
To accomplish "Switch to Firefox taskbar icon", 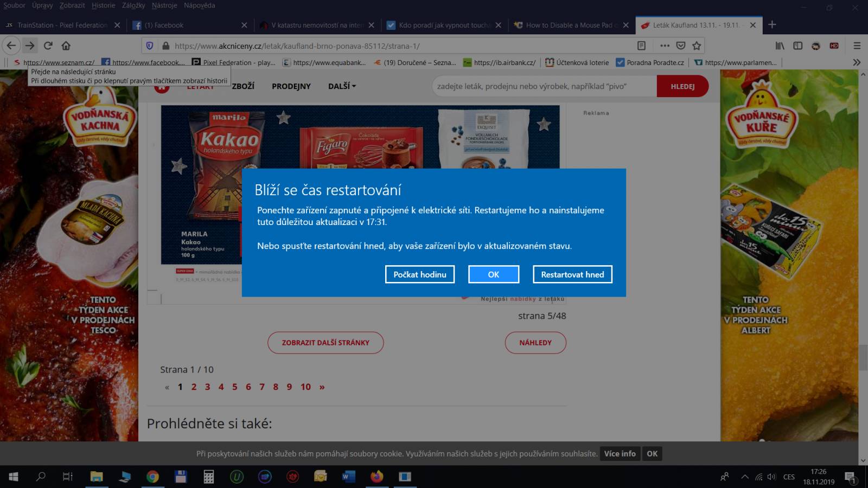I will (x=376, y=477).
